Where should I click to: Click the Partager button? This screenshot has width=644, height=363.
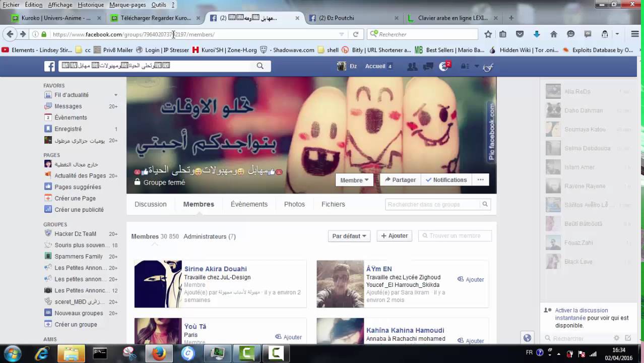pos(401,179)
